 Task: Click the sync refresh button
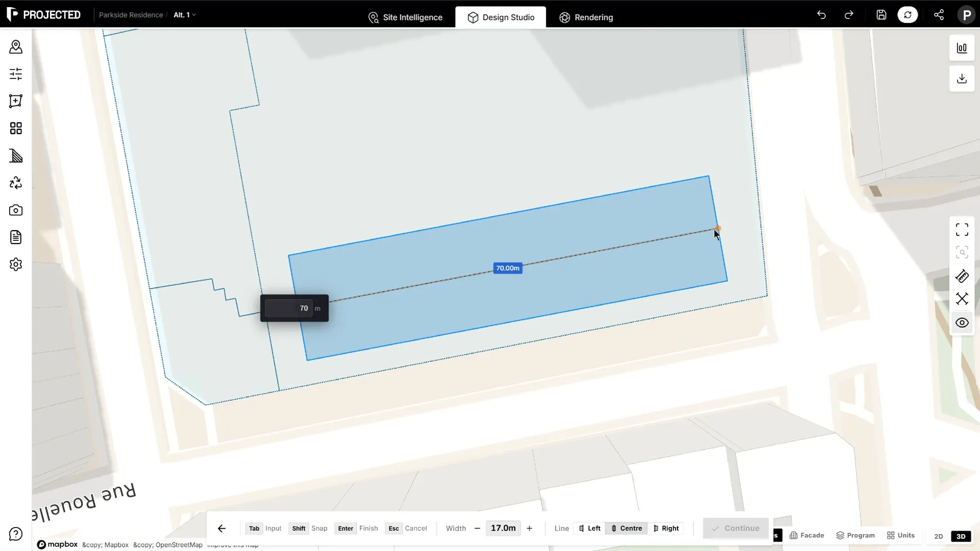pos(908,15)
